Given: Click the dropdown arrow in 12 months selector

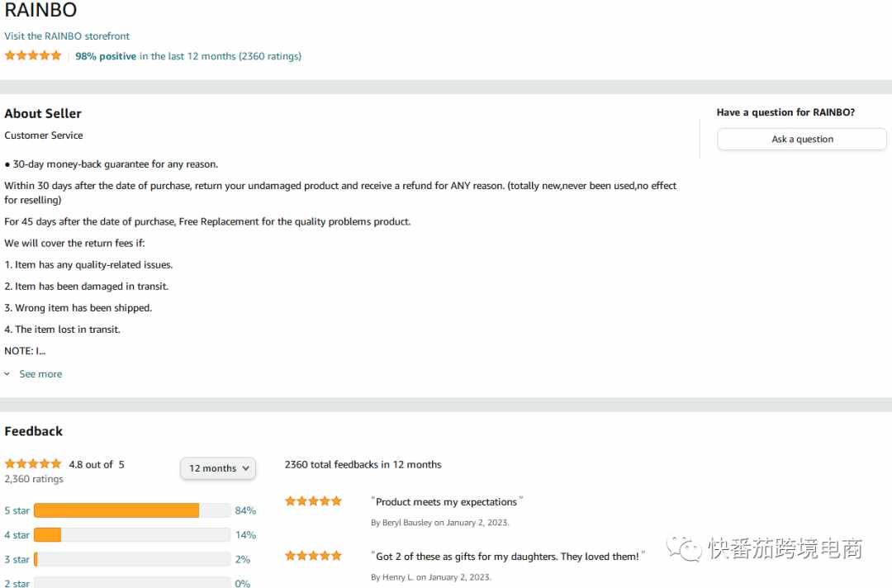Looking at the screenshot, I should click(246, 468).
